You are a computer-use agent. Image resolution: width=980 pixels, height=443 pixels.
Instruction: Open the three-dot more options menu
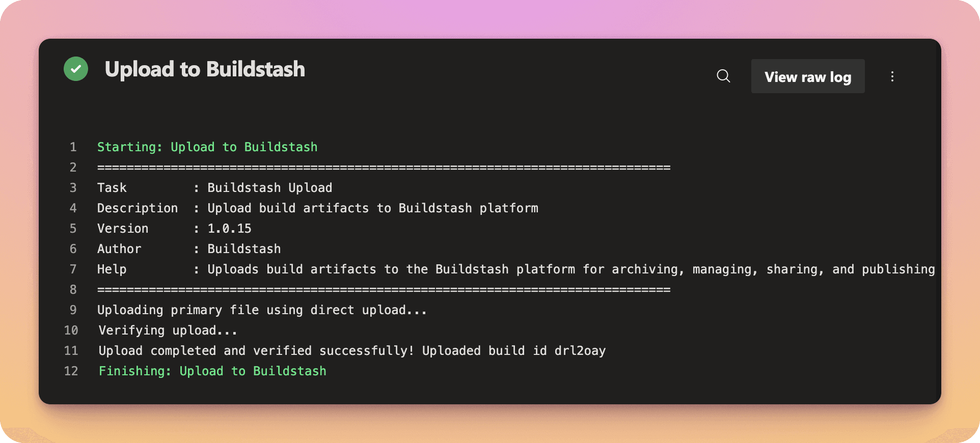(892, 76)
